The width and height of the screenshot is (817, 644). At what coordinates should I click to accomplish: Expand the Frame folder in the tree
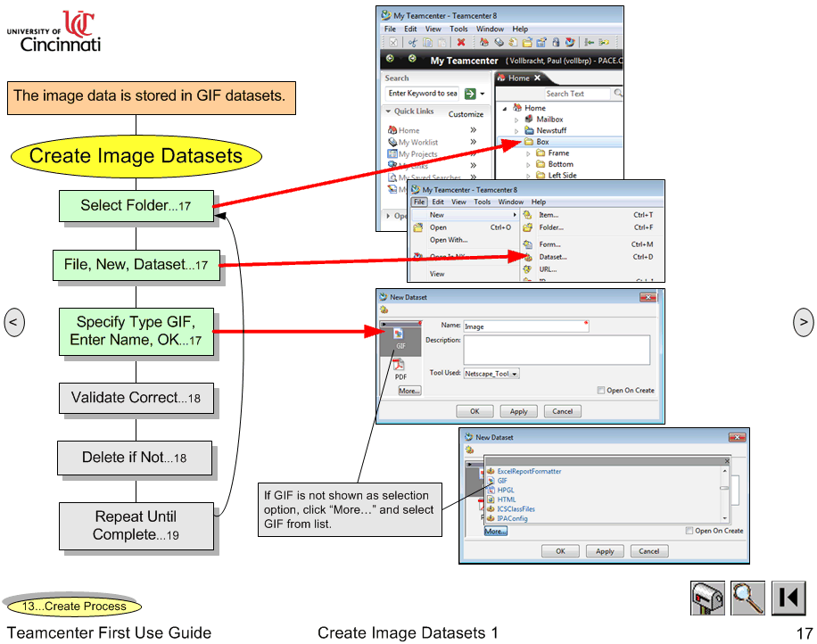point(528,153)
